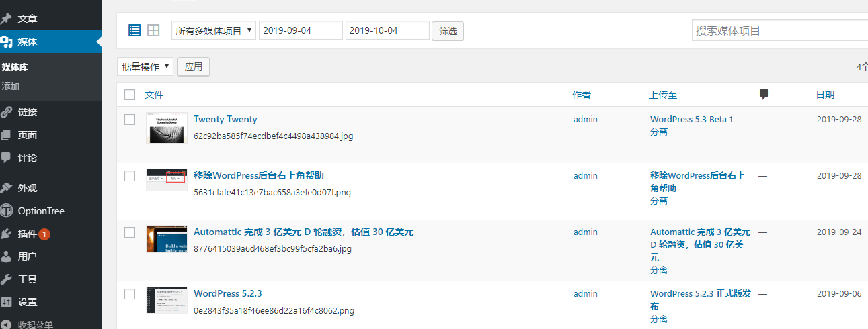
Task: Sort by the 作者 column header
Action: pyautogui.click(x=582, y=95)
